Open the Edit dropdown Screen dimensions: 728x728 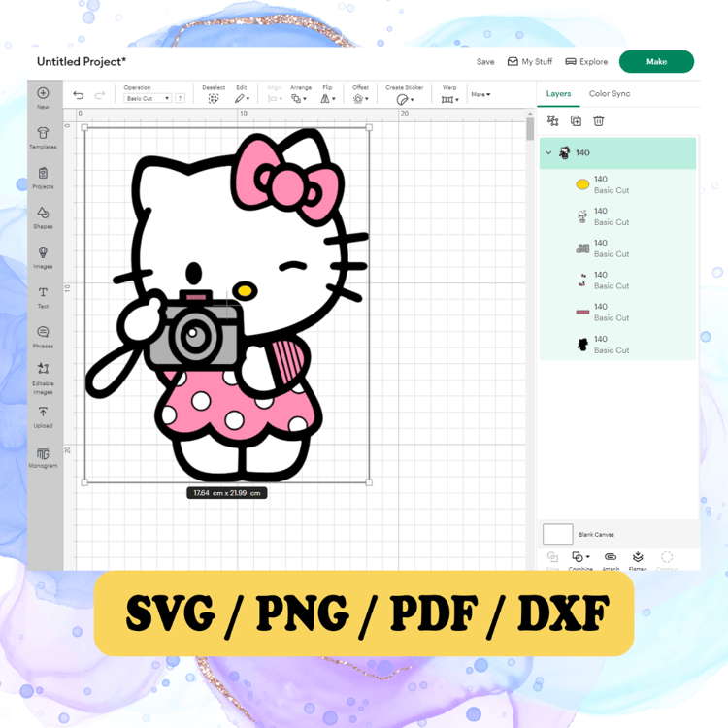click(242, 98)
